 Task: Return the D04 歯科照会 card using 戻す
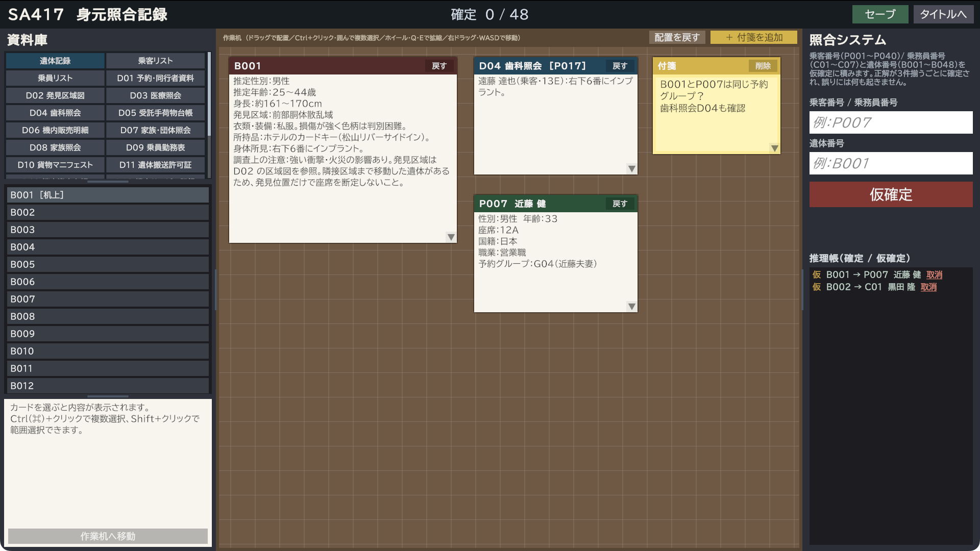click(620, 66)
